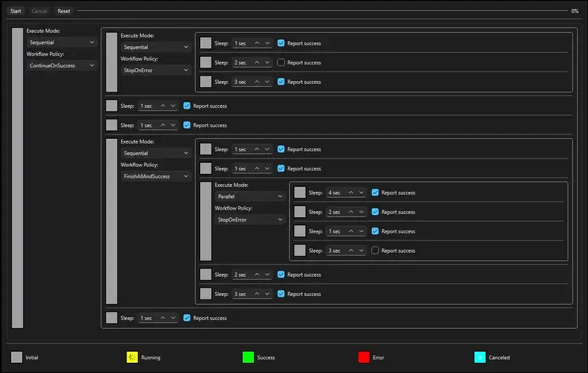Click the tall status bar of outermost workflow
The height and width of the screenshot is (373, 588).
tap(17, 178)
